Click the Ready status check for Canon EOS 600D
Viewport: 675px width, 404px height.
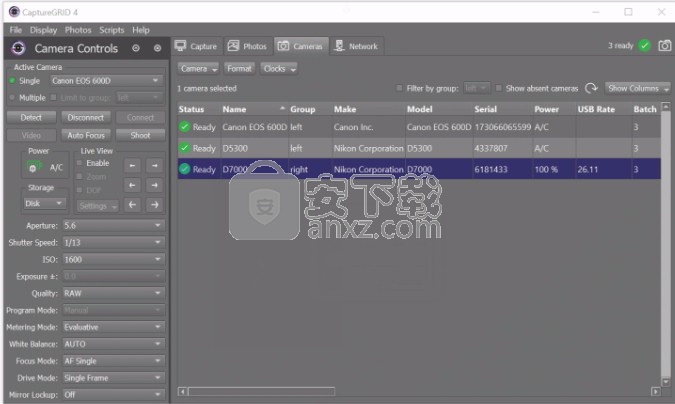pos(185,127)
